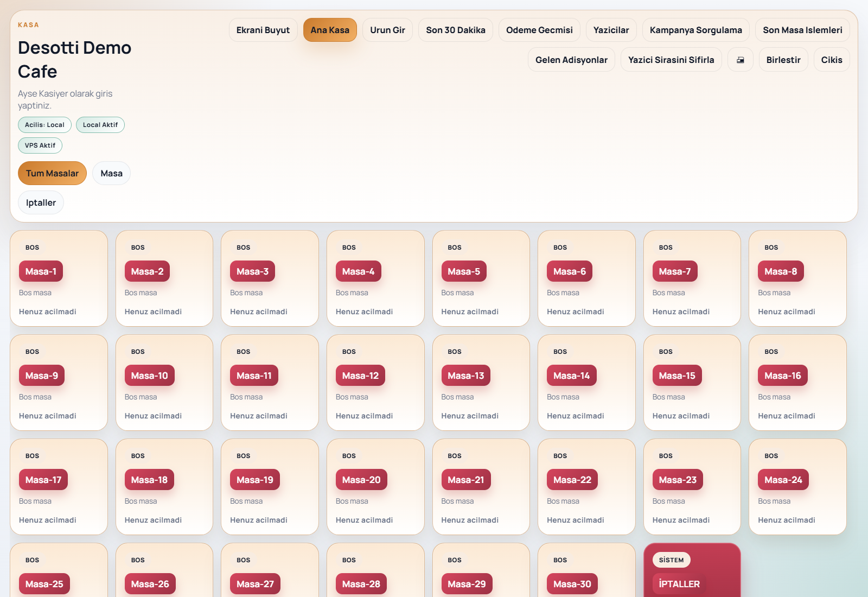Click the Birlestir merge button
Viewport: 868px width, 597px height.
[x=783, y=60]
